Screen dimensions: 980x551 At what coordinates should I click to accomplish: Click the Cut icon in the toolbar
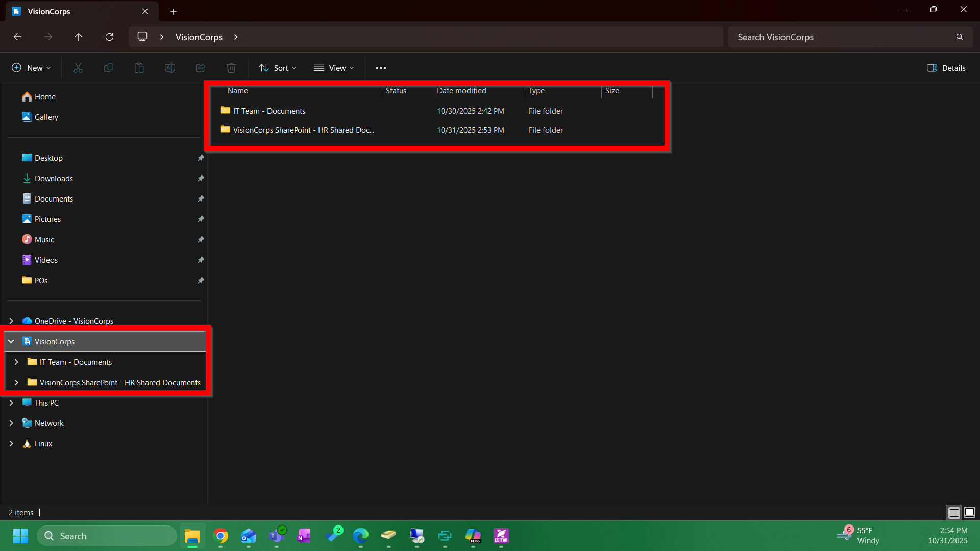pyautogui.click(x=78, y=67)
